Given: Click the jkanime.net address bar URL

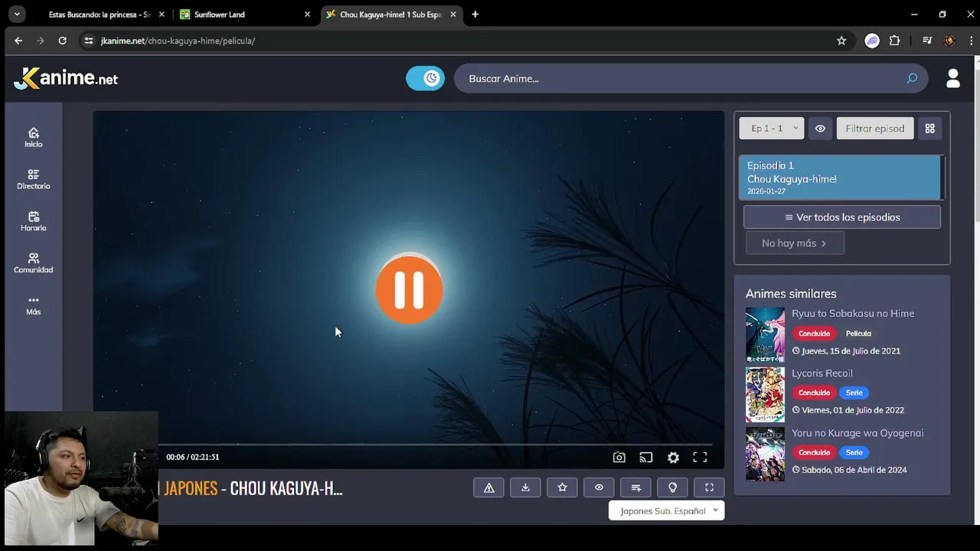Looking at the screenshot, I should tap(178, 41).
